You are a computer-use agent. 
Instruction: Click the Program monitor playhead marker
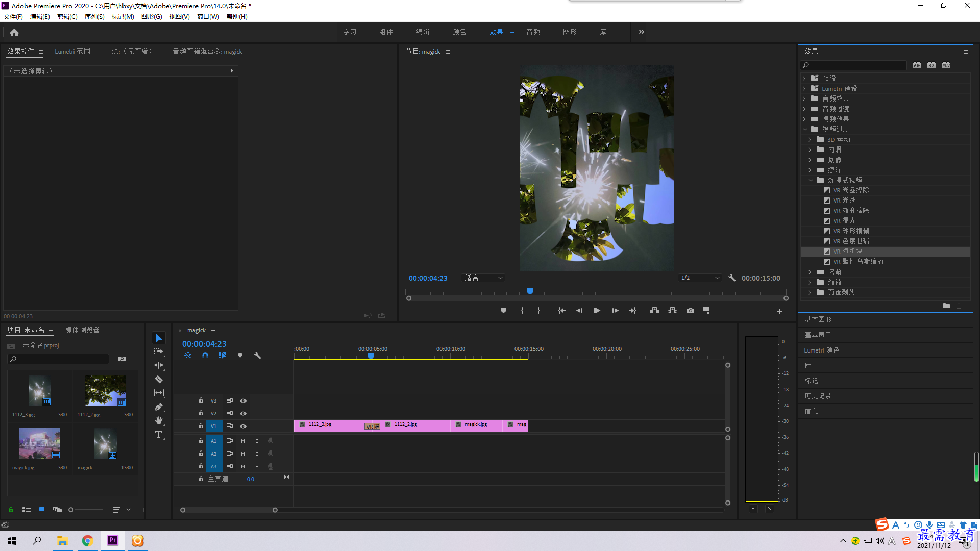point(530,291)
